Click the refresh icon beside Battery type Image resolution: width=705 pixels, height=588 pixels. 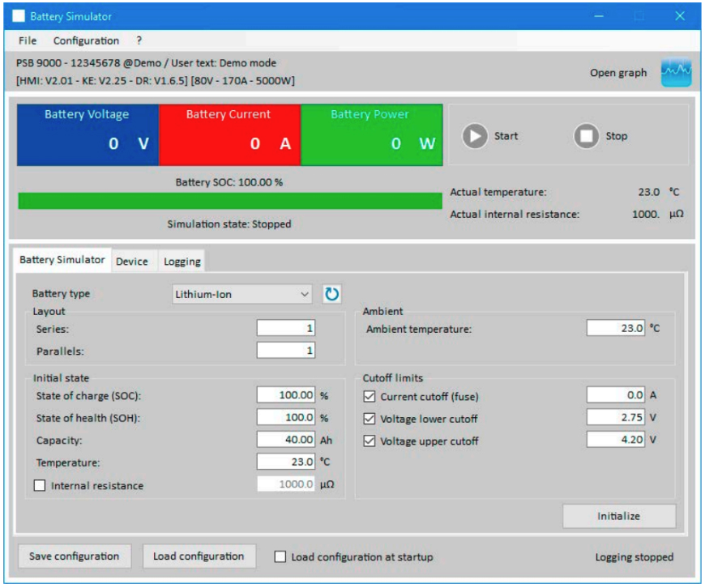point(331,294)
